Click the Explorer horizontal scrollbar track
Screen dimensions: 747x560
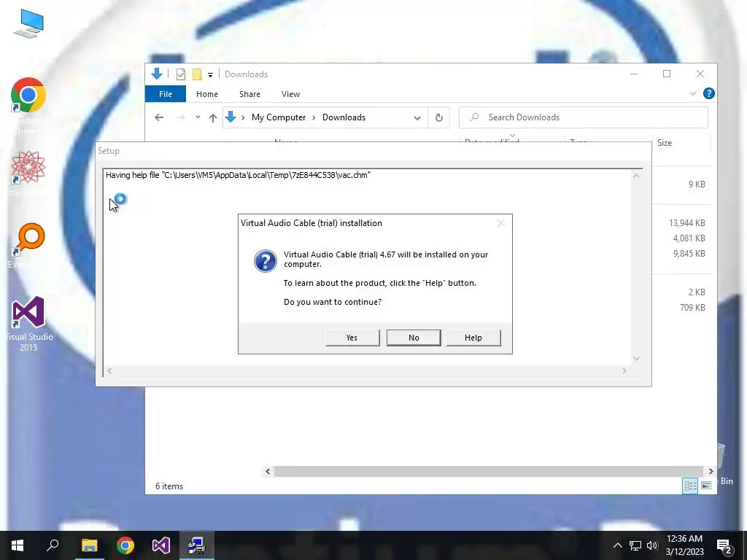(489, 471)
